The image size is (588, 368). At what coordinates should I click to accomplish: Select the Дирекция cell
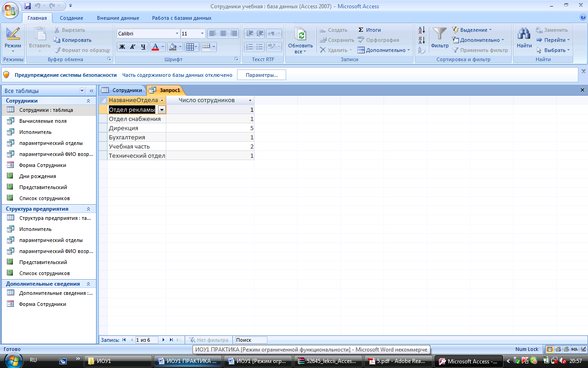(x=137, y=128)
